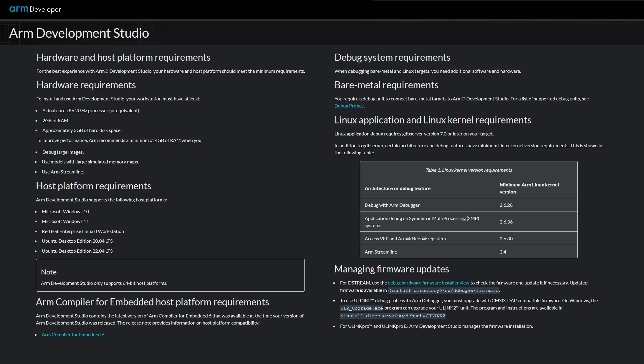Select the 2.6.30 kernel version cell
Screen dimensions: 644x364
point(506,239)
